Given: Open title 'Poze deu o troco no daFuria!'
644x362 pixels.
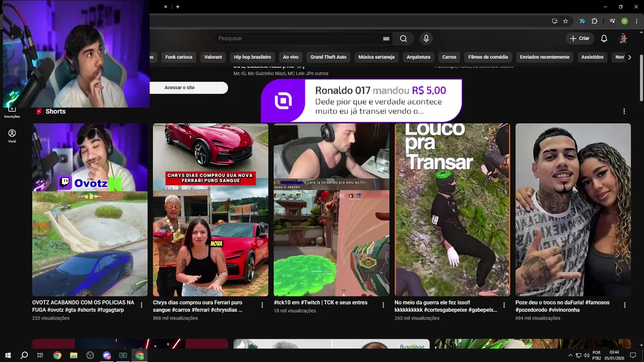Looking at the screenshot, I should tap(562, 306).
